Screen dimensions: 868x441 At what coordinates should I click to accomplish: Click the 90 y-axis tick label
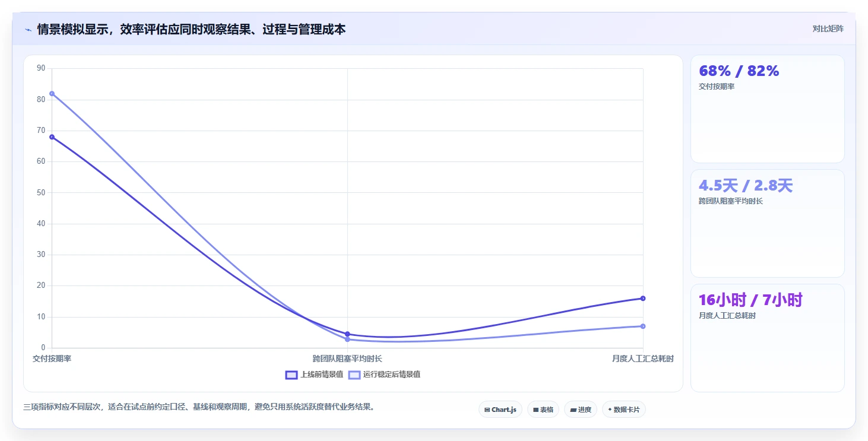41,68
